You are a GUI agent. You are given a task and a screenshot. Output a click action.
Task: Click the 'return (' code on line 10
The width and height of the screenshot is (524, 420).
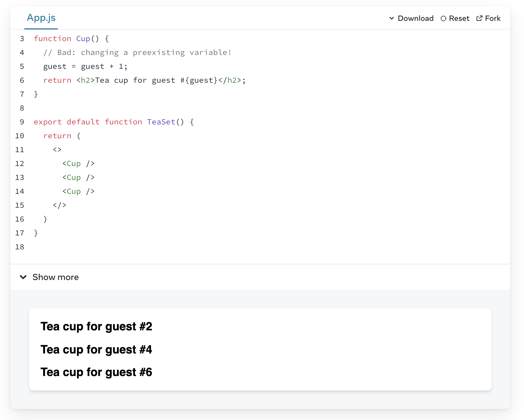[x=62, y=136]
